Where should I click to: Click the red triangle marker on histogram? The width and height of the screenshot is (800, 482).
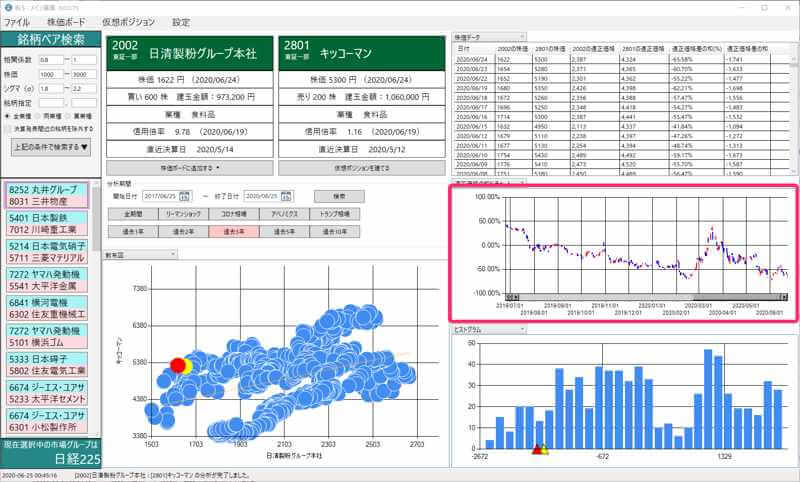[x=537, y=449]
